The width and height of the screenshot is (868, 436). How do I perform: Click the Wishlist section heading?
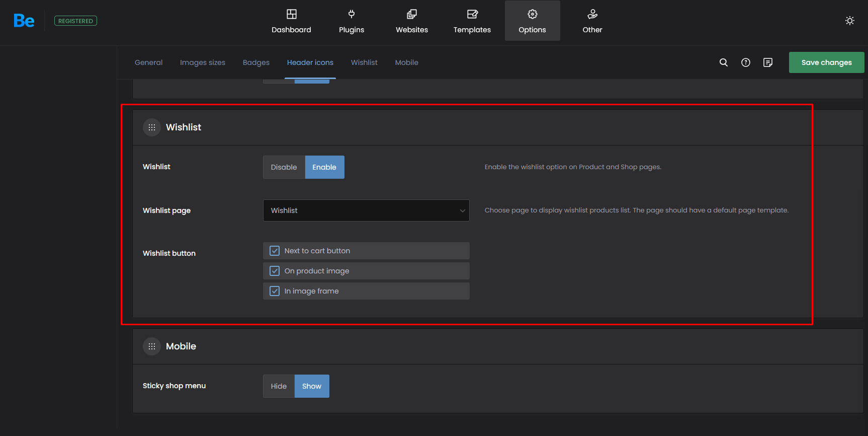point(184,127)
